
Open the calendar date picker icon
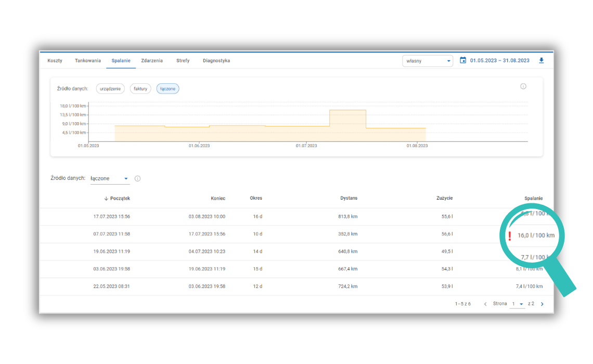point(463,60)
